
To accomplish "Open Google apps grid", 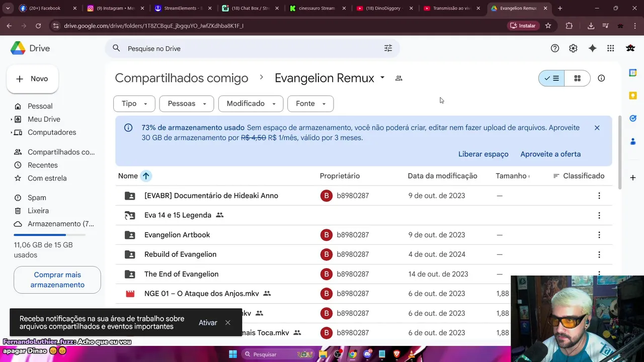I will point(610,48).
